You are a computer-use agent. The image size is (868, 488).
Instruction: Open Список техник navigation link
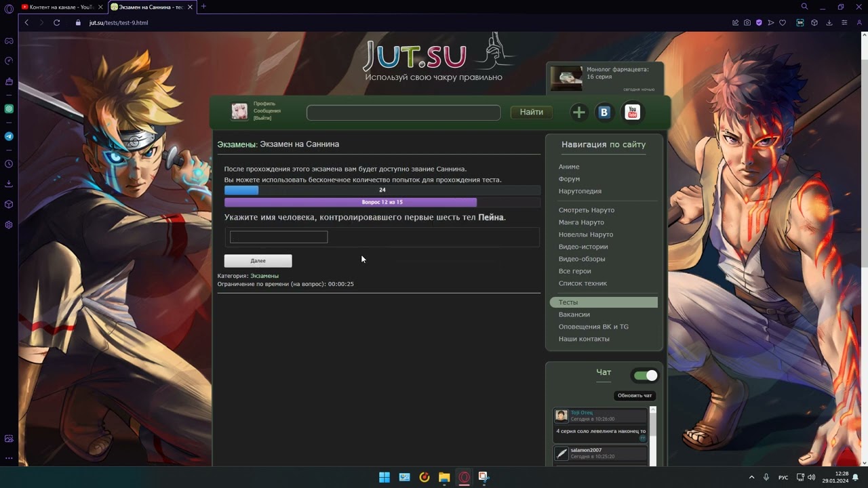(583, 283)
